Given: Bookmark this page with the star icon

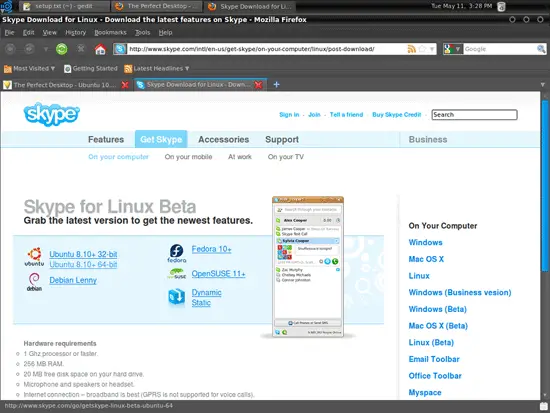Looking at the screenshot, I should tap(423, 49).
